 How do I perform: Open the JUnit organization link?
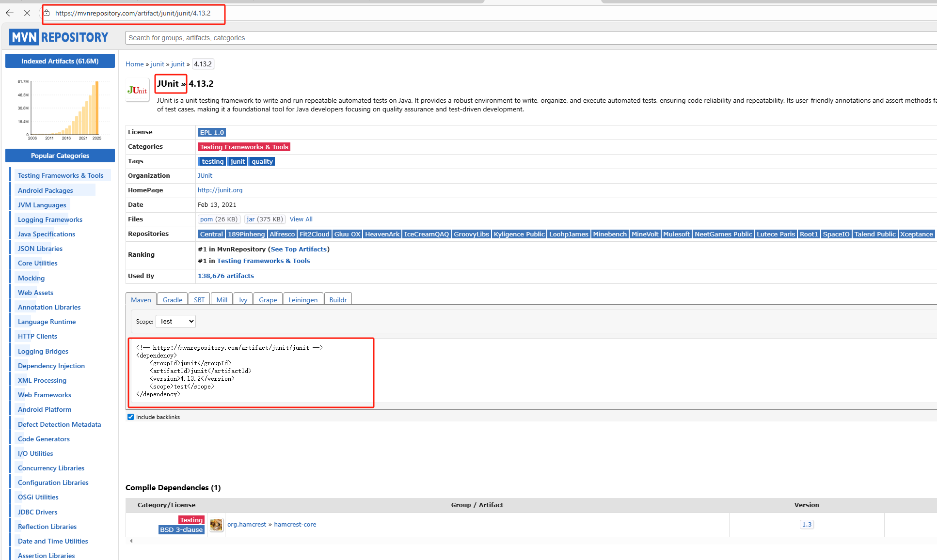point(205,175)
